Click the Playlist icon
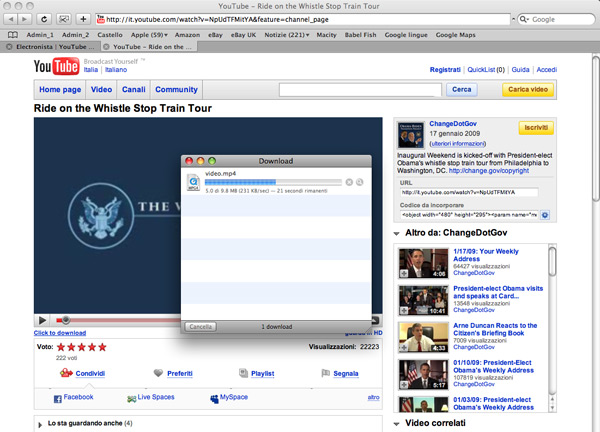 (243, 373)
